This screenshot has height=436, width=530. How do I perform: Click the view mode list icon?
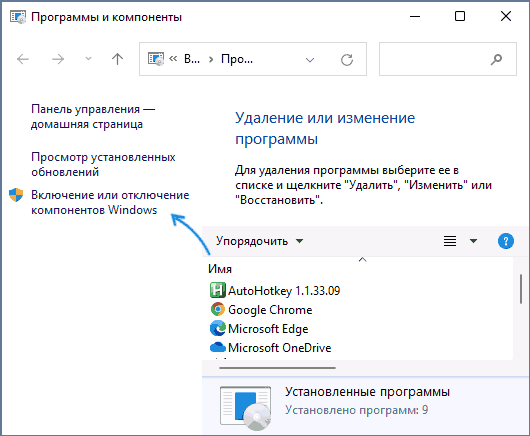(450, 241)
